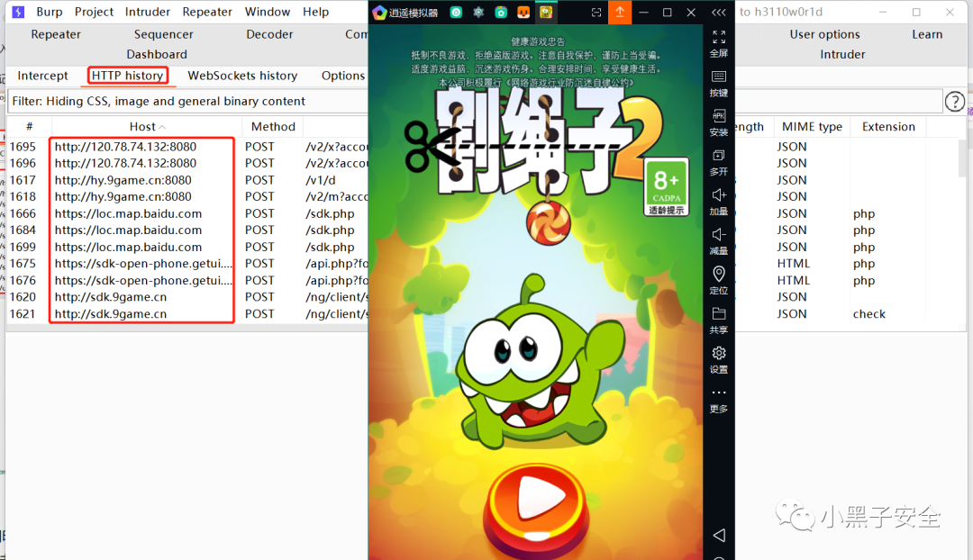Open the Intruder menu in menu bar
Screen dimensions: 973x560
pyautogui.click(x=147, y=12)
